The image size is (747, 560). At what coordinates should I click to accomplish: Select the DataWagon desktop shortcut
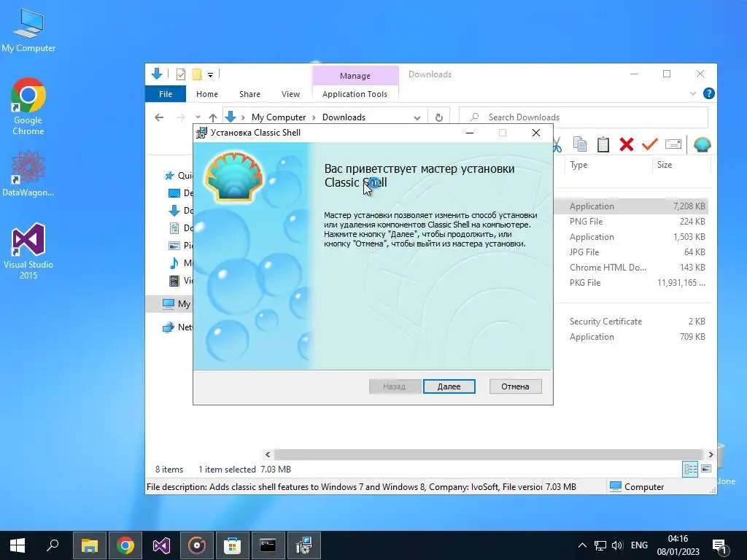[x=28, y=174]
